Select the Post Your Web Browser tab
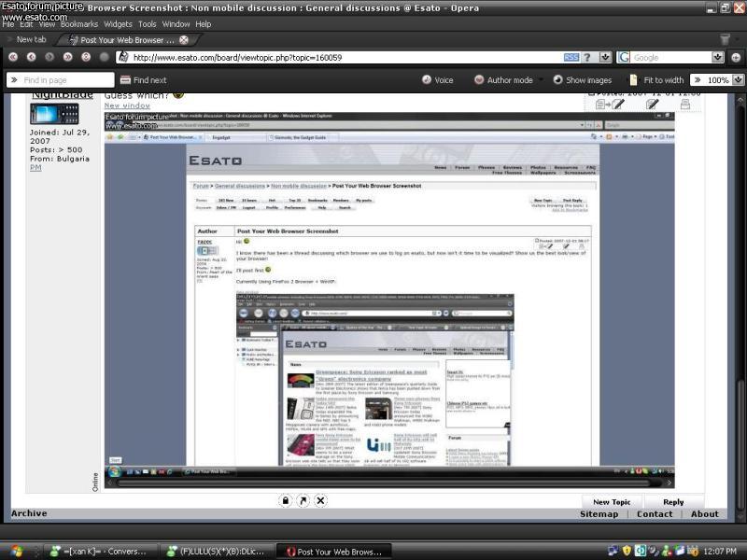 [x=128, y=40]
